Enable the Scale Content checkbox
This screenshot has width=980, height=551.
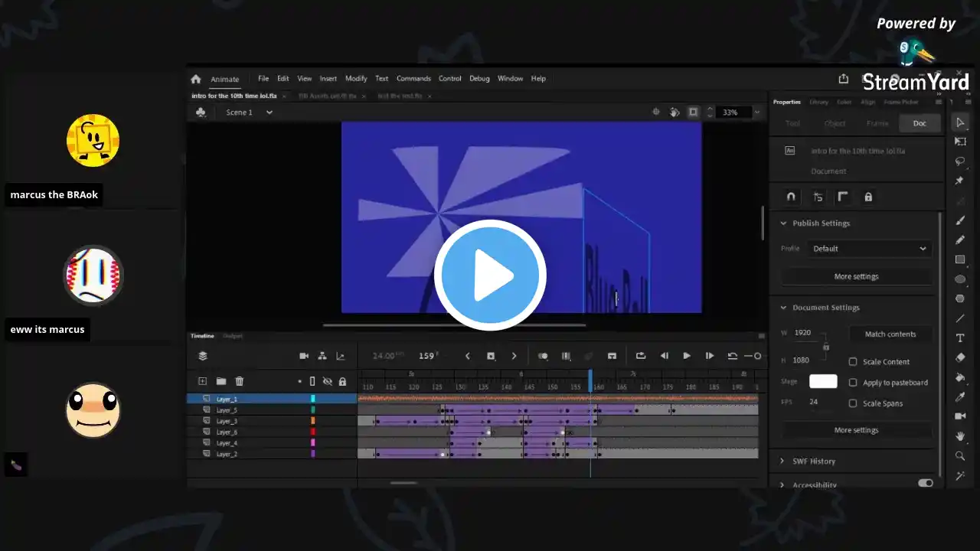coord(853,362)
